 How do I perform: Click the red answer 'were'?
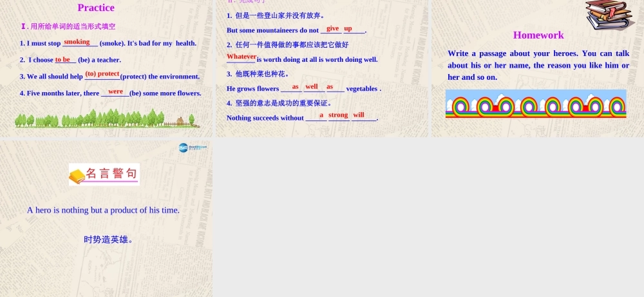[115, 91]
